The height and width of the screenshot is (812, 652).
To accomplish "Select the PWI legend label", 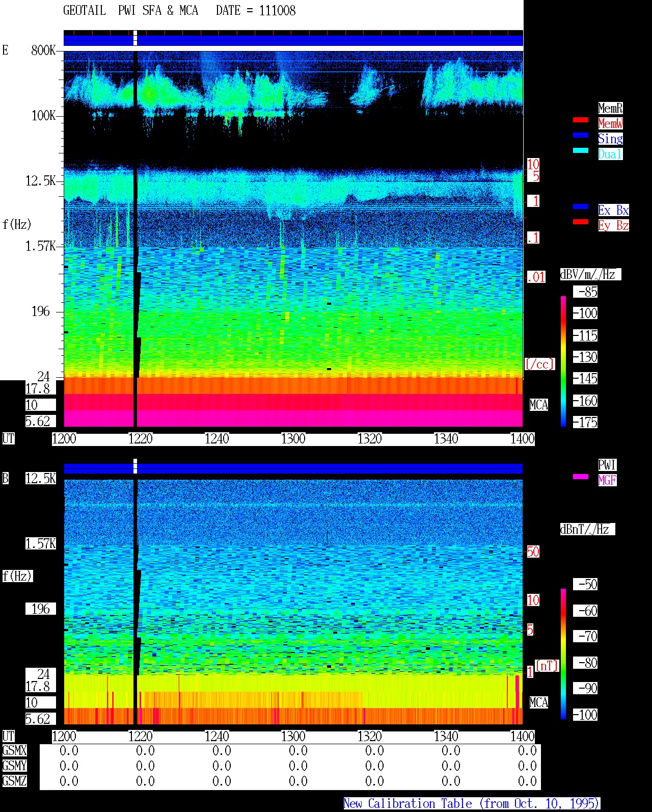I will coord(607,465).
